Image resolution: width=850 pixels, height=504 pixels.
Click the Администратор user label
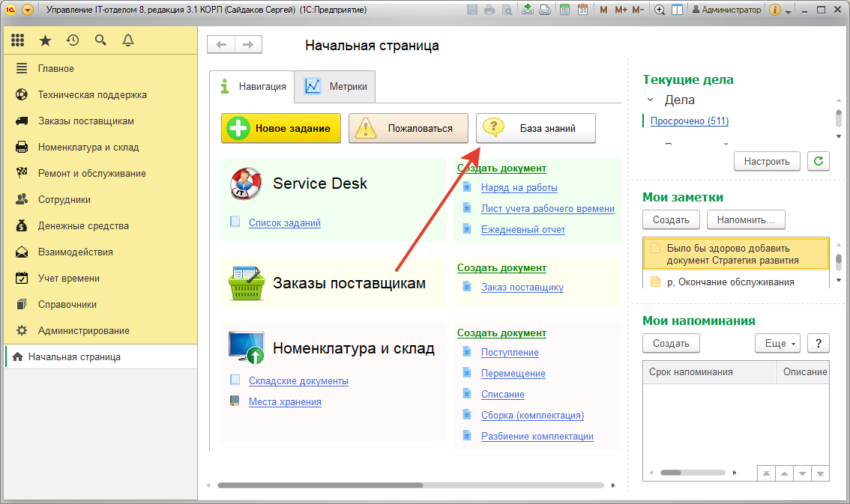coord(727,10)
